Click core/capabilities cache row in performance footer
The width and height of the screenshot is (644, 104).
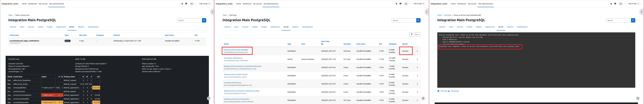(54, 88)
